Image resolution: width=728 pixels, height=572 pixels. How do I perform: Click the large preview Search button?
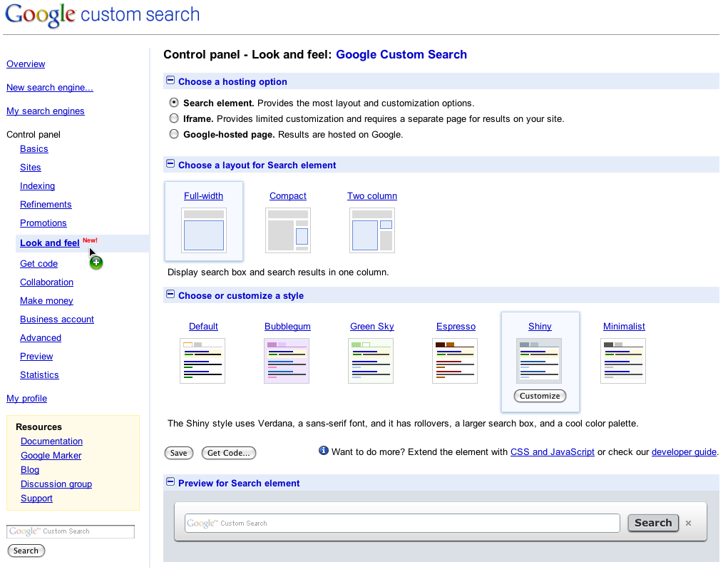click(653, 523)
